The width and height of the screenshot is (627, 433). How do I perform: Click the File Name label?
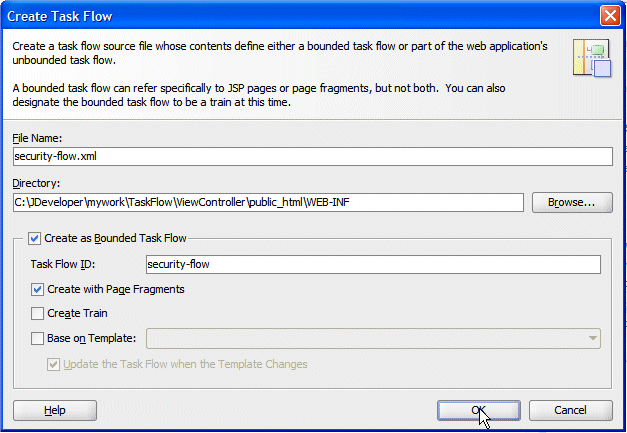click(x=37, y=138)
